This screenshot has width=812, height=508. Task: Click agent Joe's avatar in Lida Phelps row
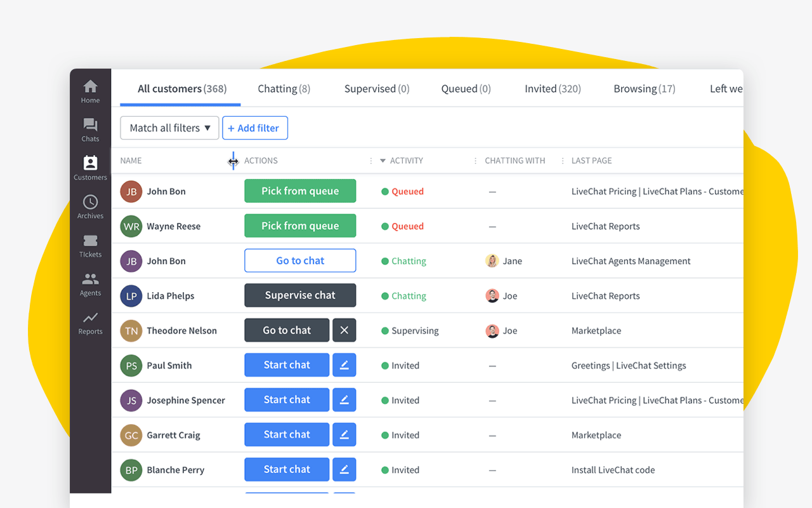click(x=492, y=296)
